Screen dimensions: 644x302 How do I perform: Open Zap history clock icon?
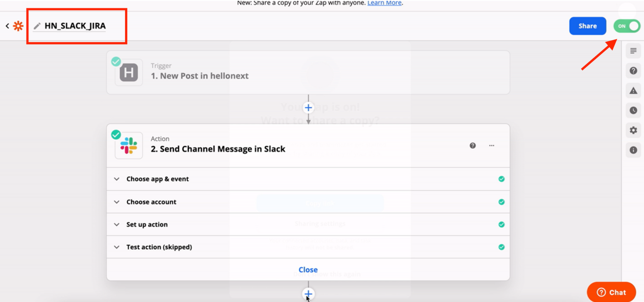point(633,110)
